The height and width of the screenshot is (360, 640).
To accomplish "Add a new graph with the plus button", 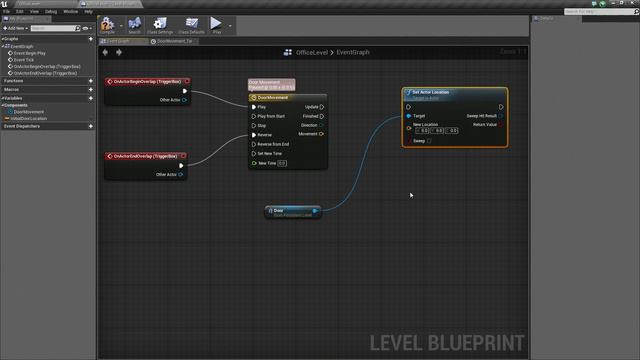I will pyautogui.click(x=91, y=39).
